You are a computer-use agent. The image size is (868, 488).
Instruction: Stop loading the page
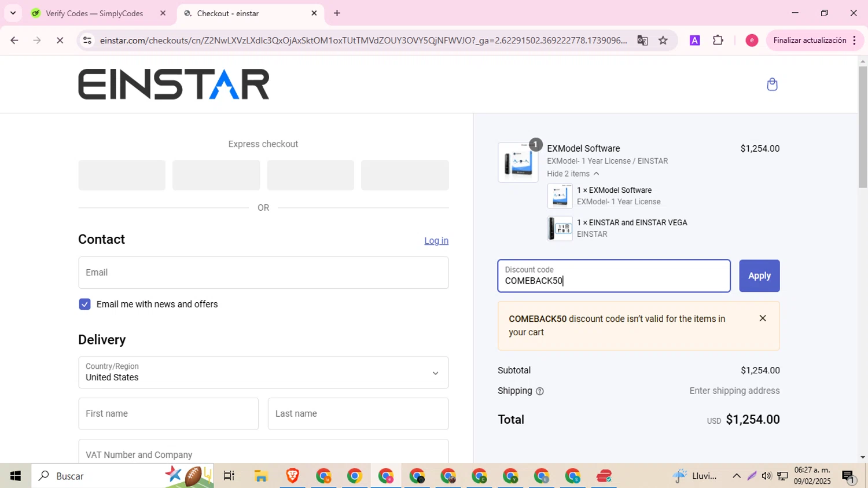(60, 41)
